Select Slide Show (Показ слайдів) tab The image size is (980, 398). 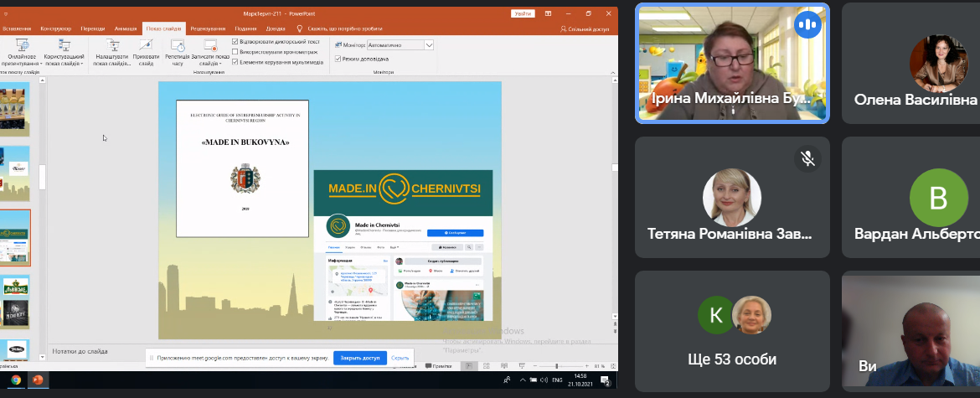(x=163, y=28)
